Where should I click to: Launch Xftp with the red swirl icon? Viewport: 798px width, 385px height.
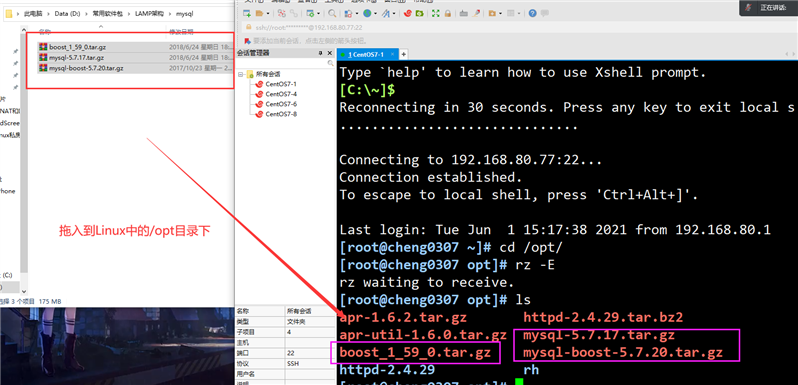(x=408, y=13)
